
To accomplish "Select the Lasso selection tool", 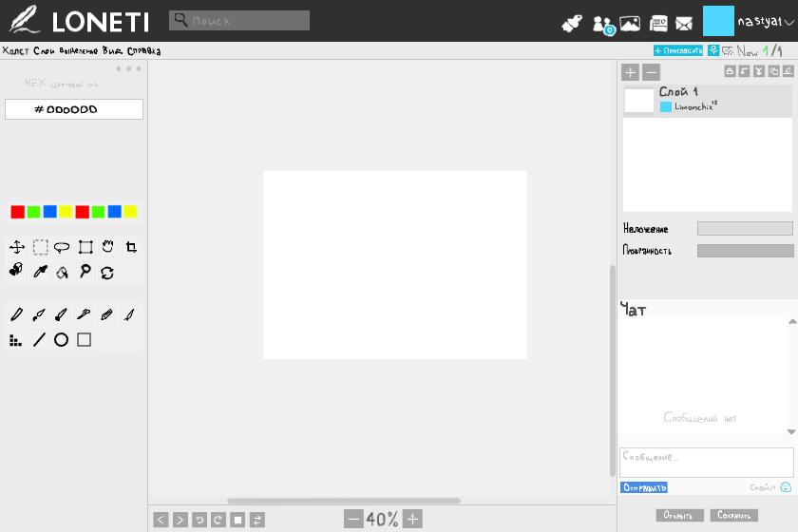I will 62,247.
